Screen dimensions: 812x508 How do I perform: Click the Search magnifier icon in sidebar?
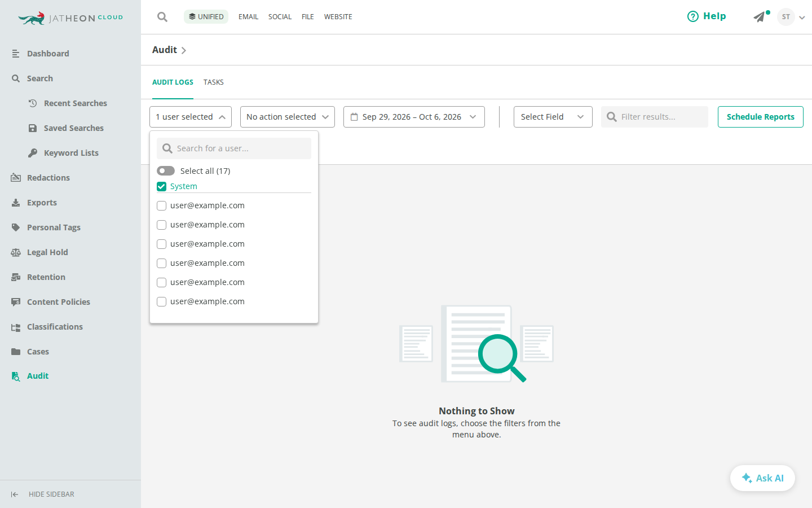(16, 78)
